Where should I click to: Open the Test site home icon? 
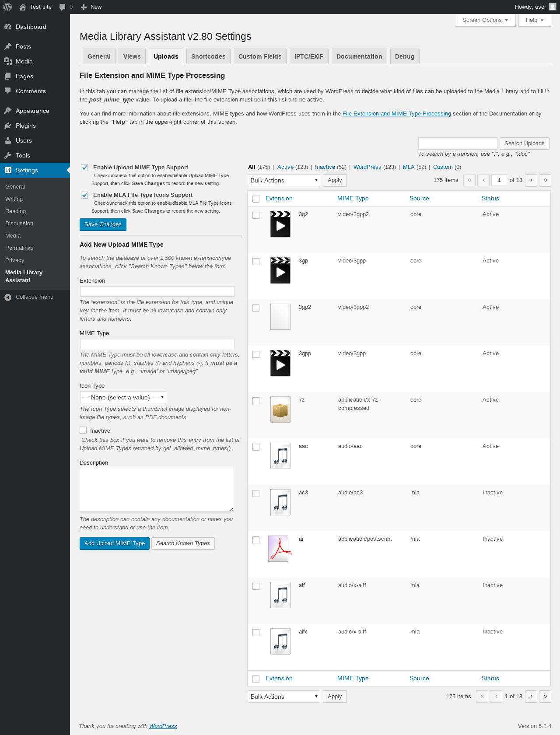coord(23,7)
